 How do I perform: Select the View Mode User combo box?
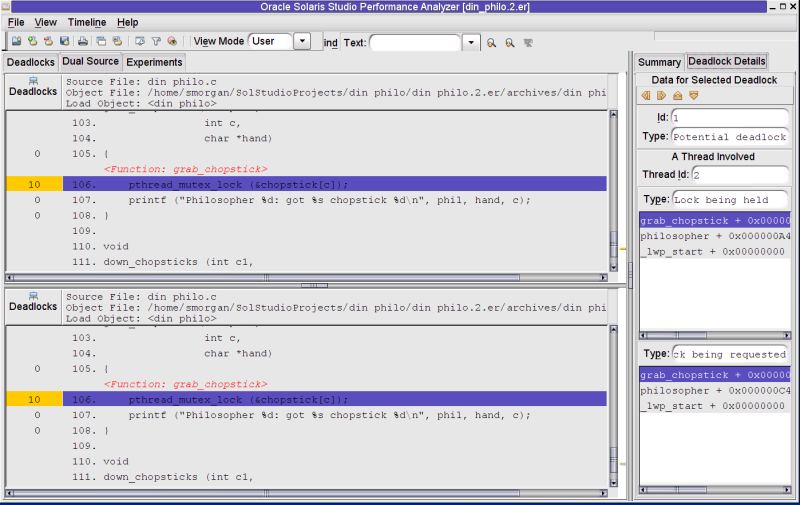point(271,41)
